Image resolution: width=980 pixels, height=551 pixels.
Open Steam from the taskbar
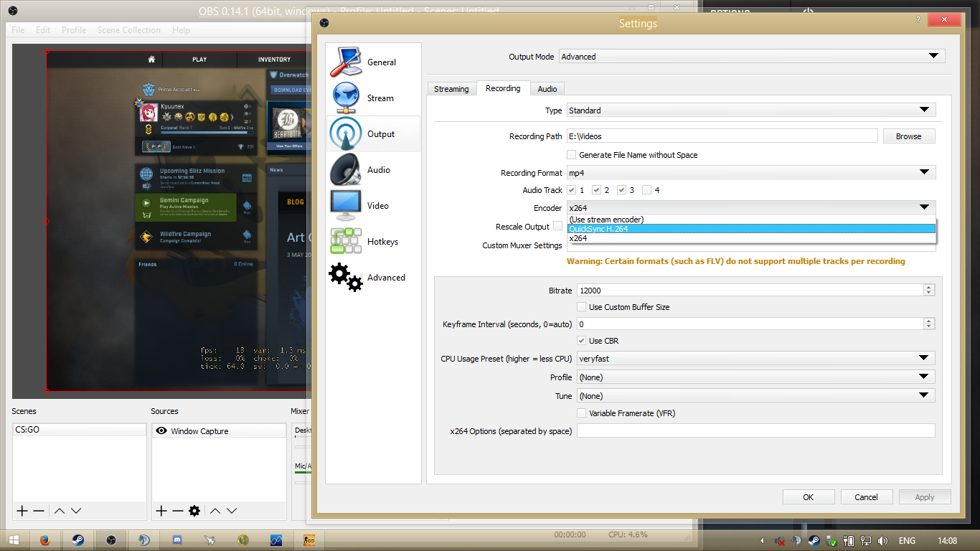click(x=77, y=540)
